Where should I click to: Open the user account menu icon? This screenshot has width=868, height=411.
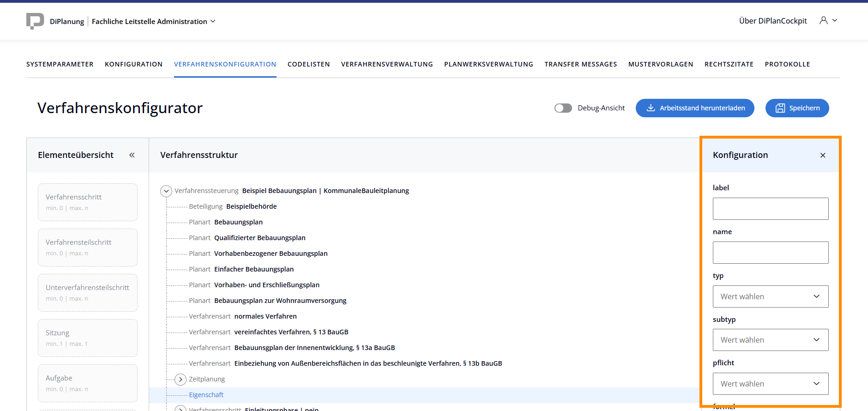coord(824,20)
